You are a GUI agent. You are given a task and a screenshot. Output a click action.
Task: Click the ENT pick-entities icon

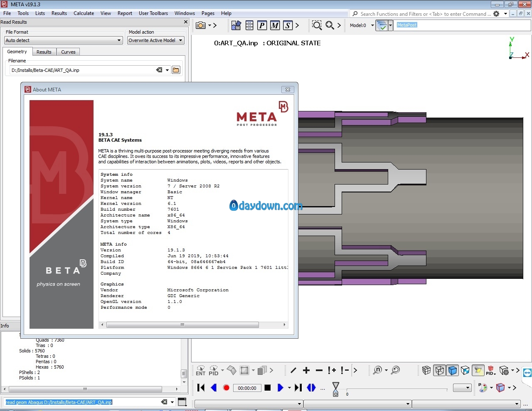click(x=201, y=370)
